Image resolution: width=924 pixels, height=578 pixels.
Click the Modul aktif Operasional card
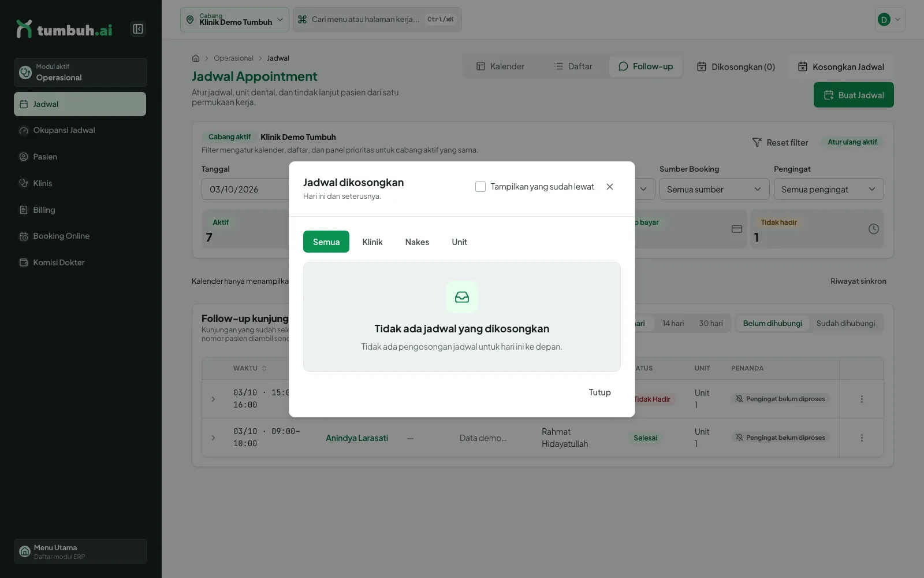[x=80, y=72]
